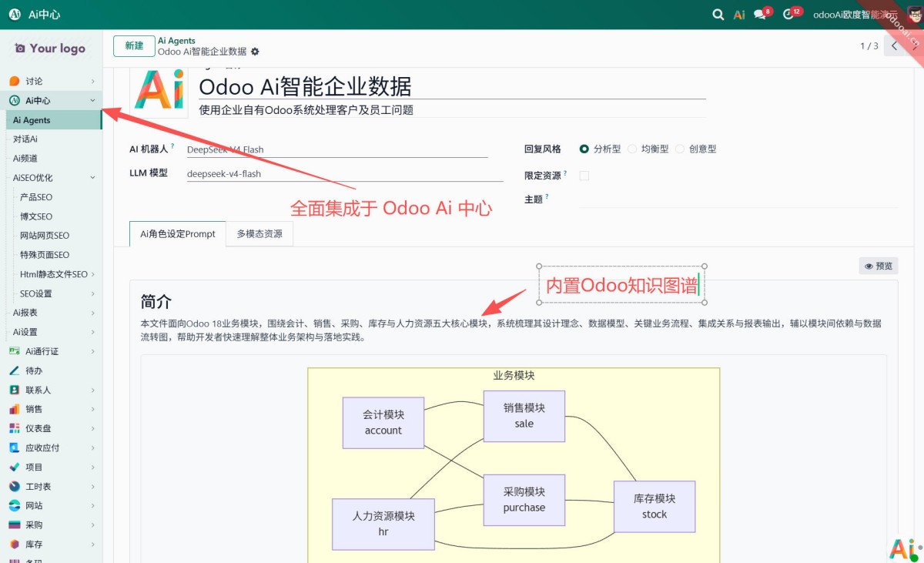Image resolution: width=924 pixels, height=563 pixels.
Task: Click the 销售 bar chart icon
Action: pyautogui.click(x=14, y=409)
